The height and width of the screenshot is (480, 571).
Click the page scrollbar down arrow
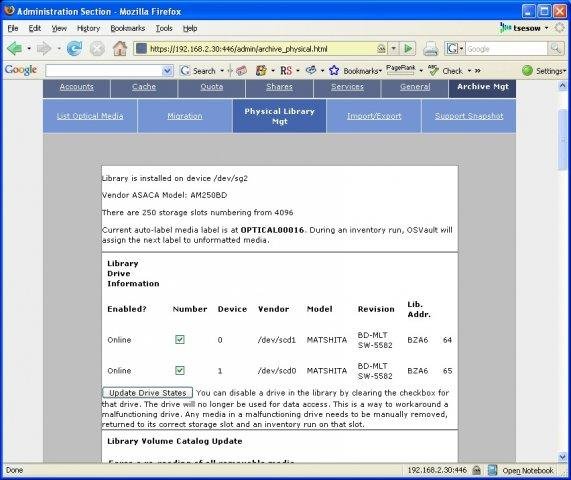pos(562,456)
